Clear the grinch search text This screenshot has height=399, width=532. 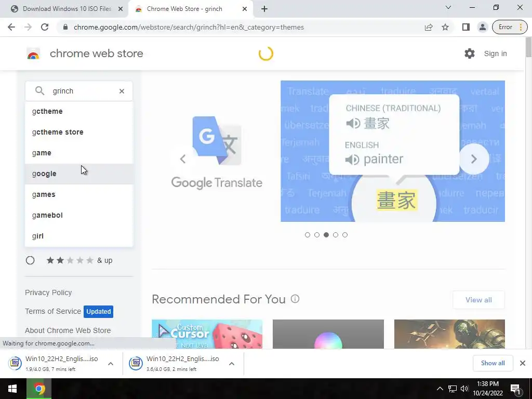coord(122,91)
